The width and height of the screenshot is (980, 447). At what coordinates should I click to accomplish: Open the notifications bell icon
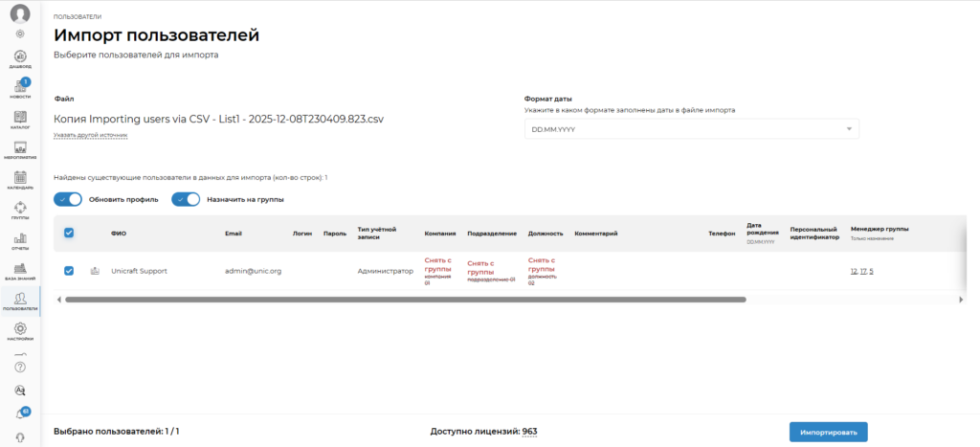coord(20,413)
